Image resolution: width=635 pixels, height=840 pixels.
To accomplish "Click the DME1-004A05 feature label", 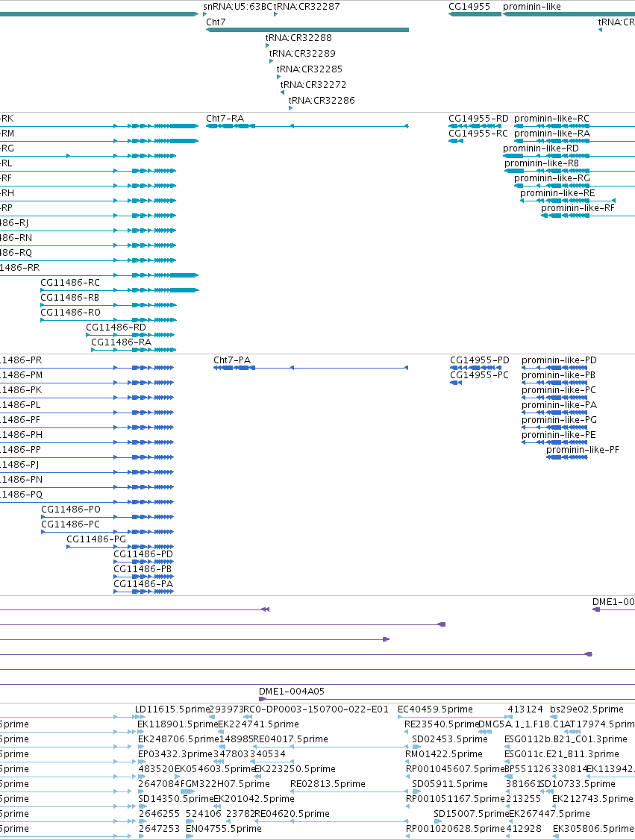I will pos(292,692).
